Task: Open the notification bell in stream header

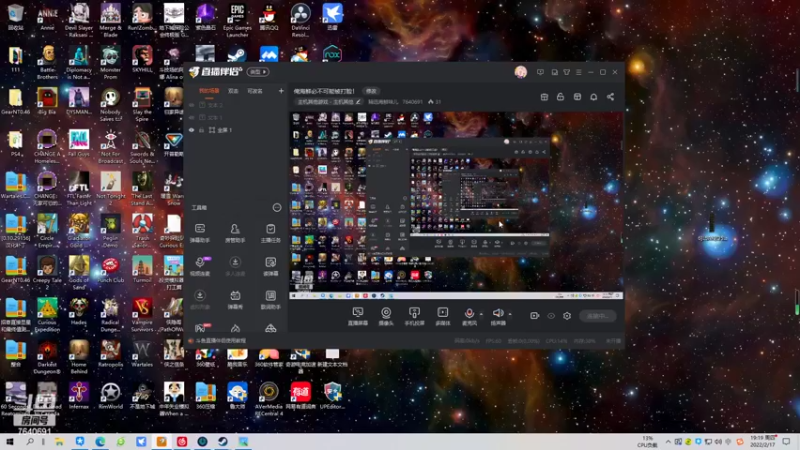Action: click(593, 97)
